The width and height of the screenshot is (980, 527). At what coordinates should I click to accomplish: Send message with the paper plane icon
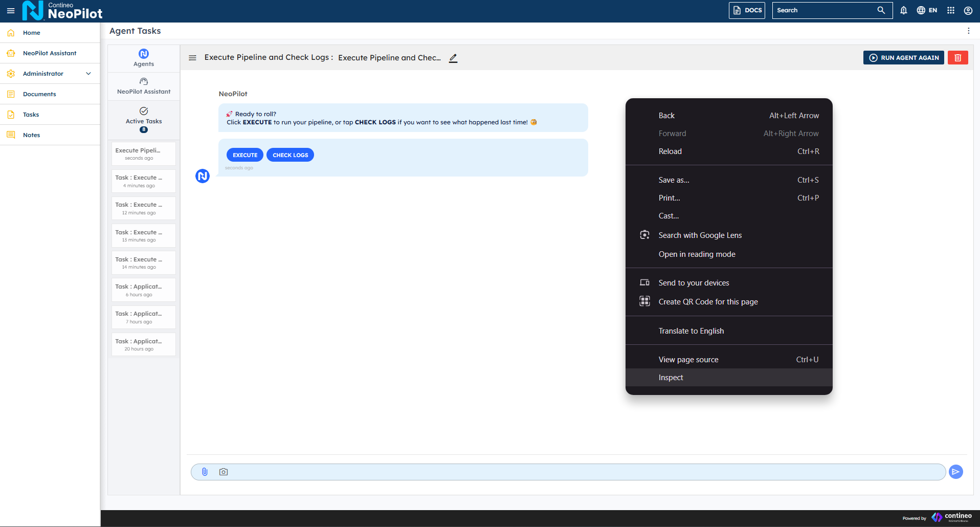[955, 472]
